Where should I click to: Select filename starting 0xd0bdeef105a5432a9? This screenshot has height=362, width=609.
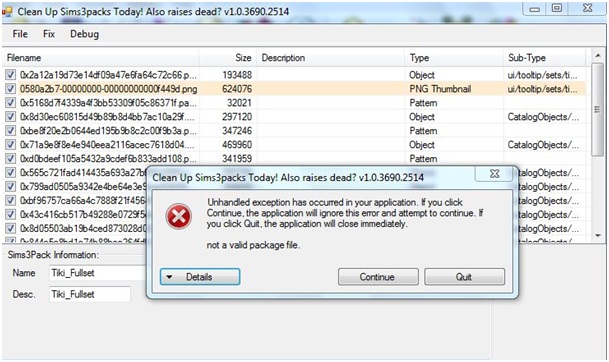(x=108, y=159)
